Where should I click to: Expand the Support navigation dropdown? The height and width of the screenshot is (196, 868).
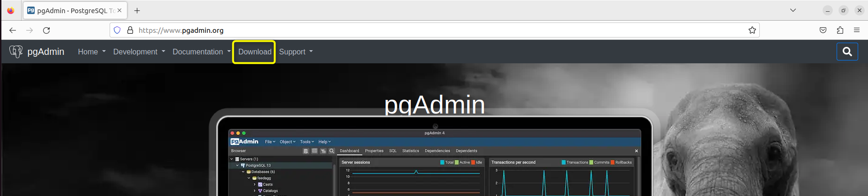(x=296, y=52)
